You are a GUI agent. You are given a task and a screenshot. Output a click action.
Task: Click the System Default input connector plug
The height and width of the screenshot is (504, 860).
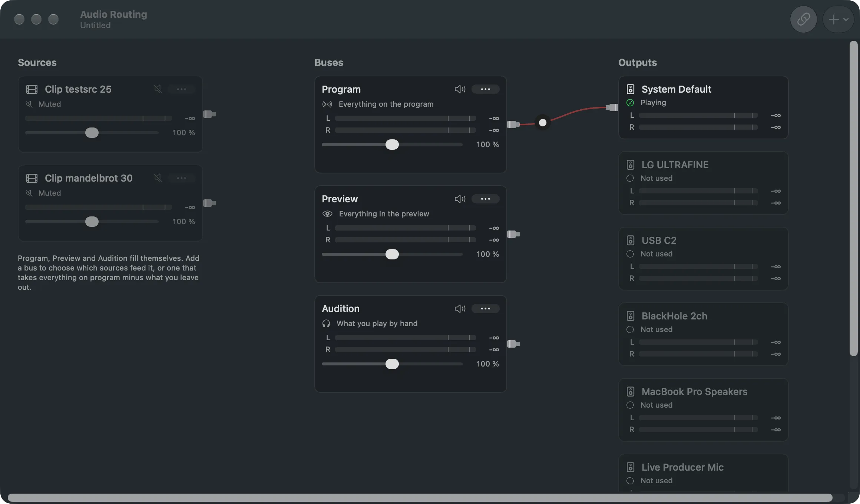(612, 107)
